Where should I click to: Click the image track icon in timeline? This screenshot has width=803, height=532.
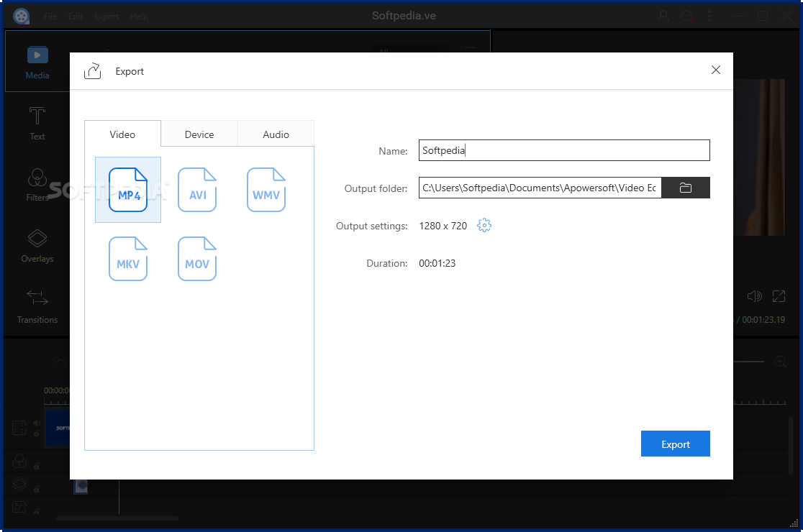tap(19, 507)
